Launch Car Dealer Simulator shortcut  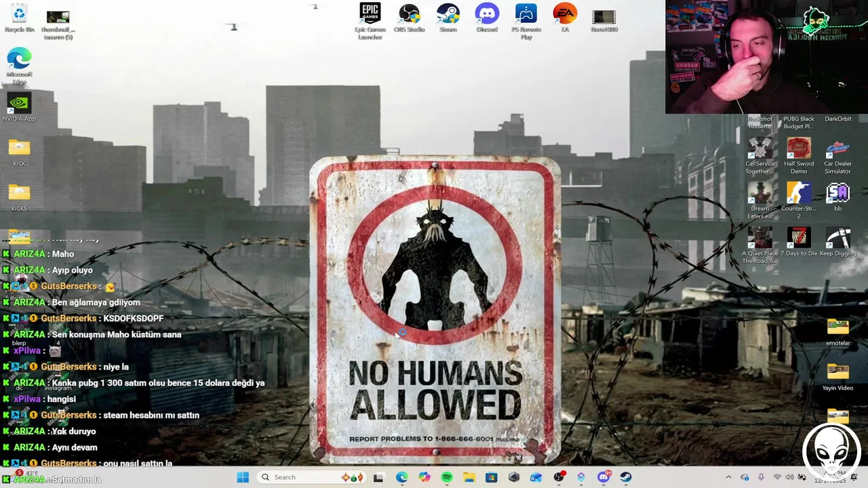pos(838,155)
